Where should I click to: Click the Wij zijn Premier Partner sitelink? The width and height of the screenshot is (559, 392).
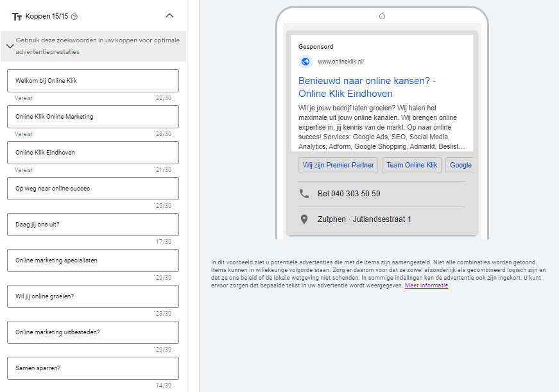pyautogui.click(x=338, y=165)
